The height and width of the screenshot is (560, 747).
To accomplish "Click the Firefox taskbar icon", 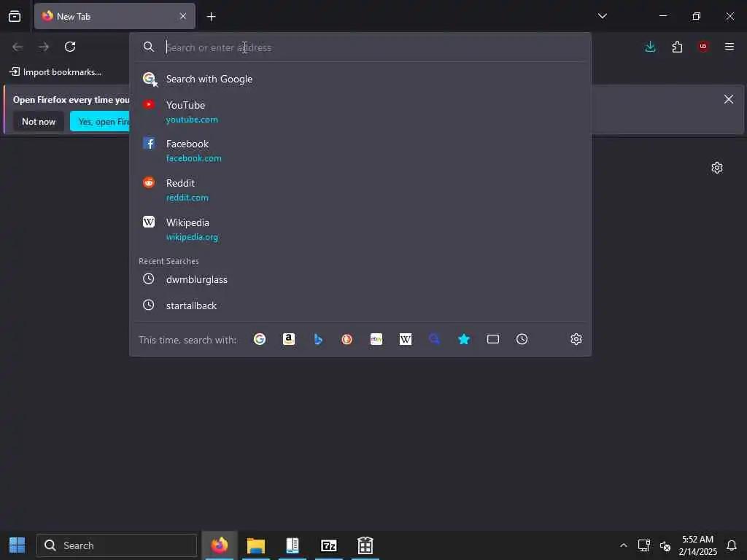I will (220, 545).
